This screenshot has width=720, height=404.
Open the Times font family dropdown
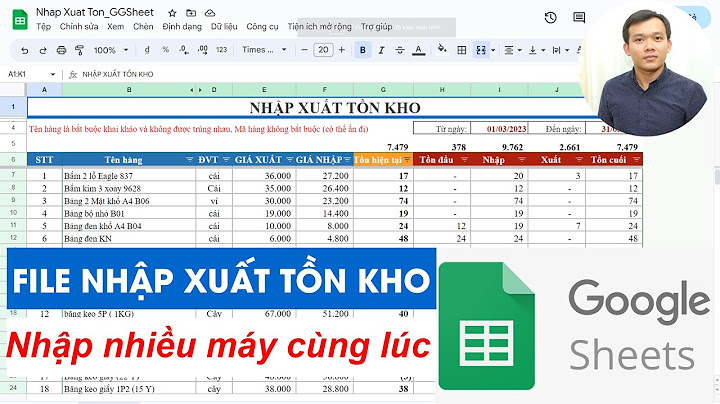[x=264, y=50]
